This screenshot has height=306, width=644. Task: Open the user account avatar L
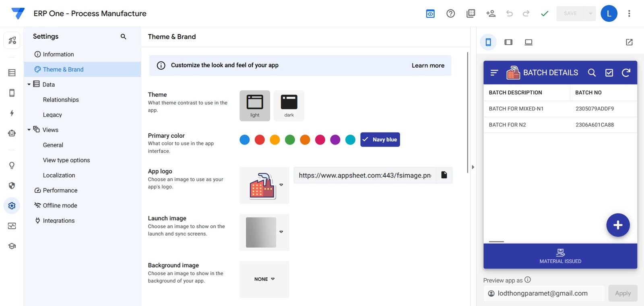609,14
